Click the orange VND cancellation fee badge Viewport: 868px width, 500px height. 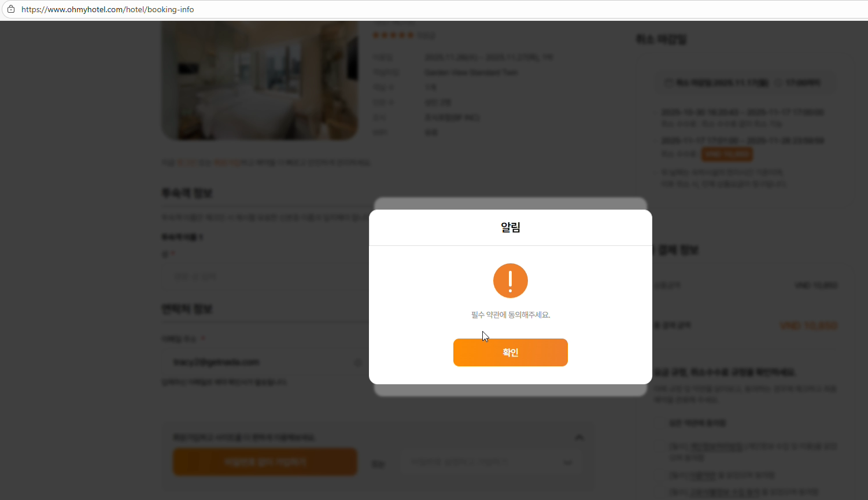click(x=727, y=154)
